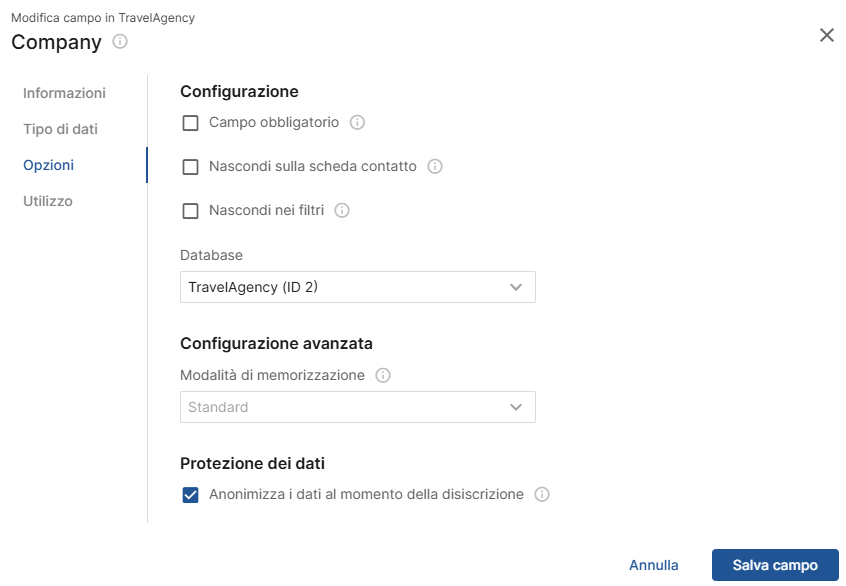Enable the Campo obbligatorio checkbox
The width and height of the screenshot is (846, 586).
pos(190,122)
